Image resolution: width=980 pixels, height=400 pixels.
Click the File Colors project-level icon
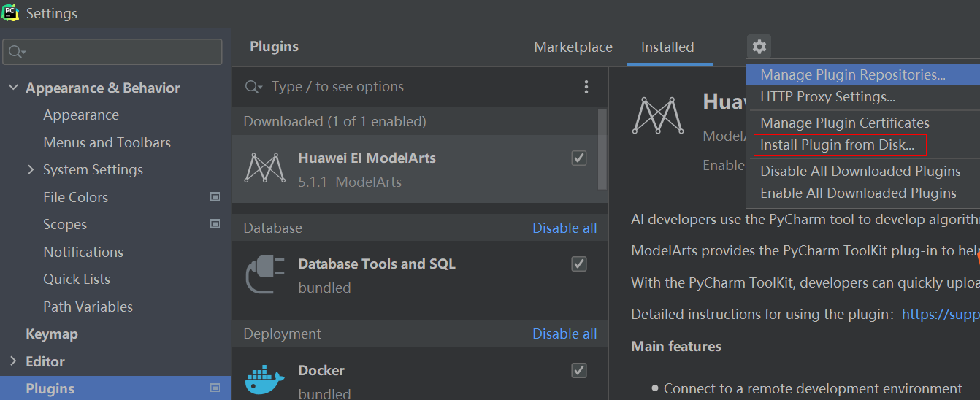(215, 196)
